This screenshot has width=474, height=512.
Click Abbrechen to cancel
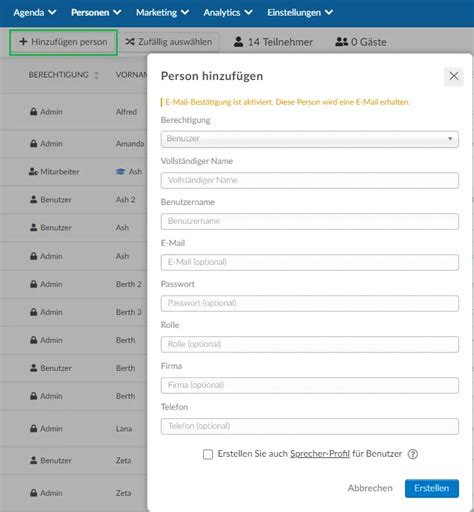coord(370,488)
